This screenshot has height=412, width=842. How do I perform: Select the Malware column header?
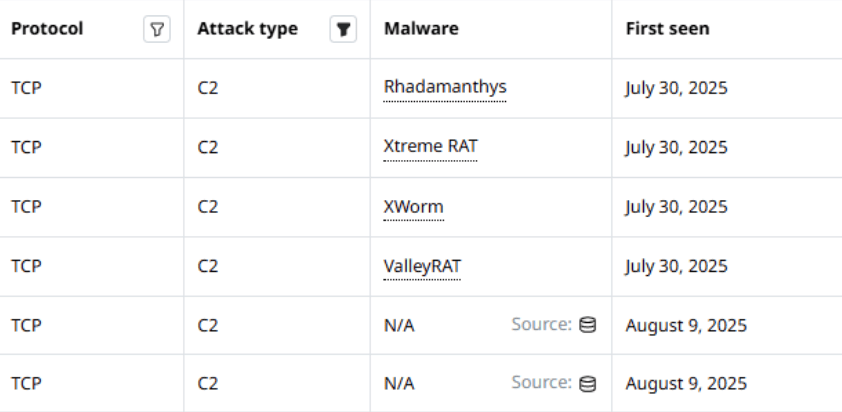[421, 29]
